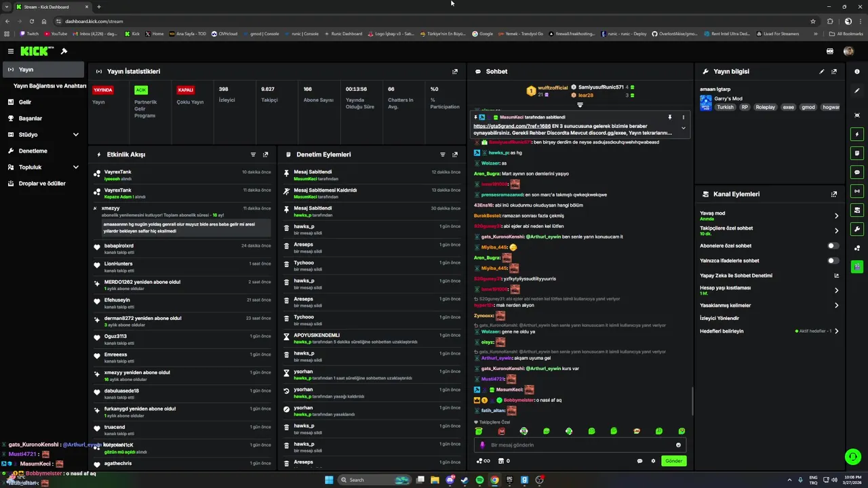
Task: Open Takipçilere özel sohbet settings arrow
Action: point(836,230)
